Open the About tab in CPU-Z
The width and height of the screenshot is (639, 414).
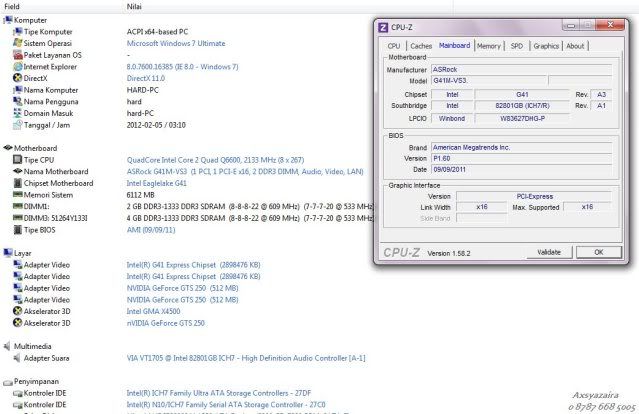[575, 46]
